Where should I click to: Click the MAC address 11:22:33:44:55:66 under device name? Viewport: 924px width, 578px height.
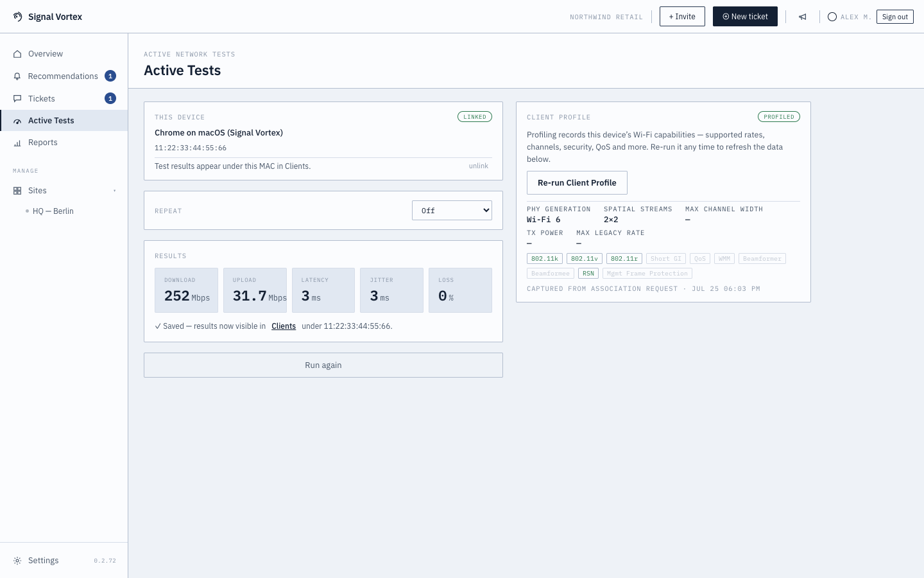click(191, 148)
